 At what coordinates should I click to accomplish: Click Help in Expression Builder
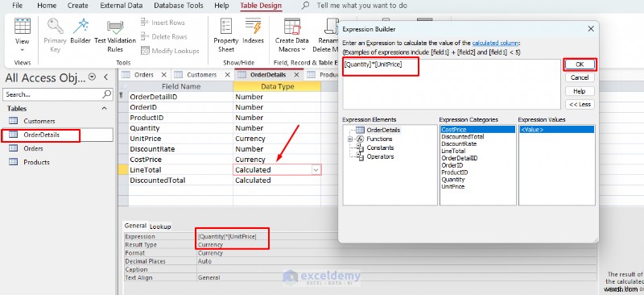pyautogui.click(x=580, y=91)
